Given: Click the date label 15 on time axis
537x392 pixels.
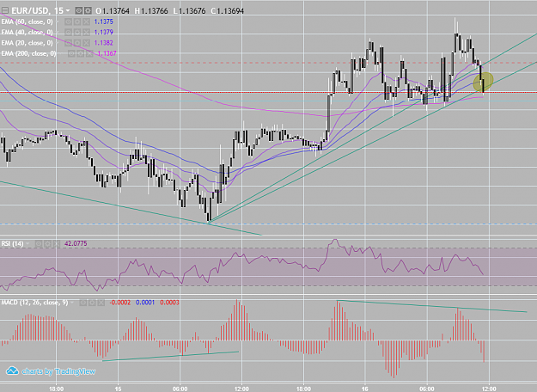Looking at the screenshot, I should tap(118, 389).
